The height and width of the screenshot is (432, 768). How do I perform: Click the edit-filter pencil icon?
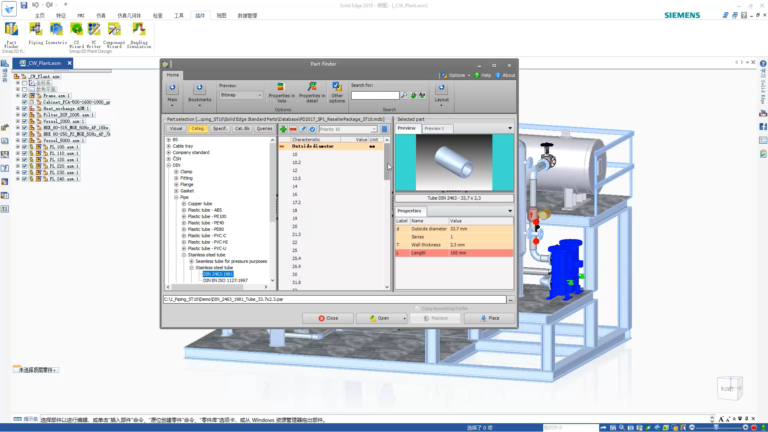[x=303, y=129]
